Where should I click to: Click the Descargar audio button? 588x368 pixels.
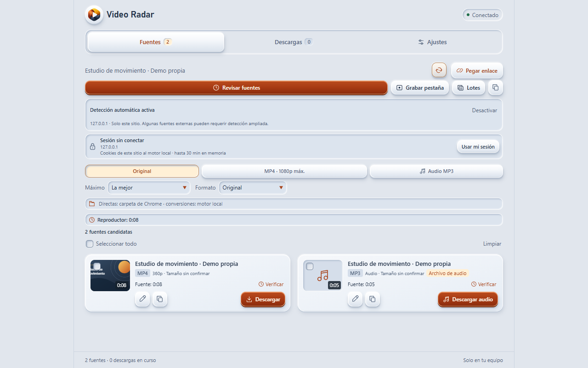click(468, 299)
